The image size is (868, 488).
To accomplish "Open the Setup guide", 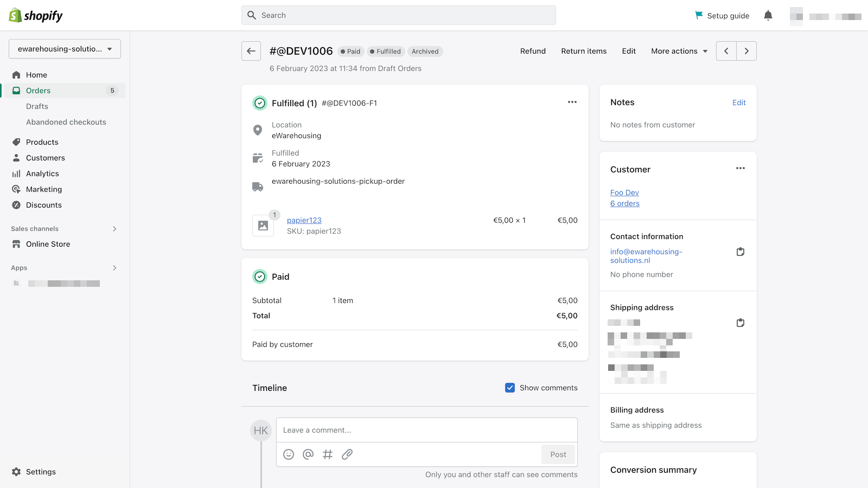I will [722, 15].
